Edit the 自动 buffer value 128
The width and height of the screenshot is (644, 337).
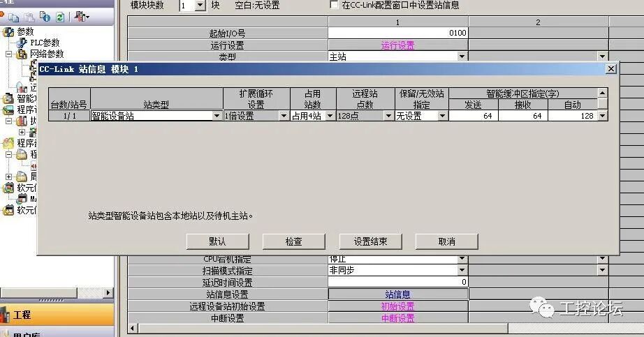coord(573,116)
